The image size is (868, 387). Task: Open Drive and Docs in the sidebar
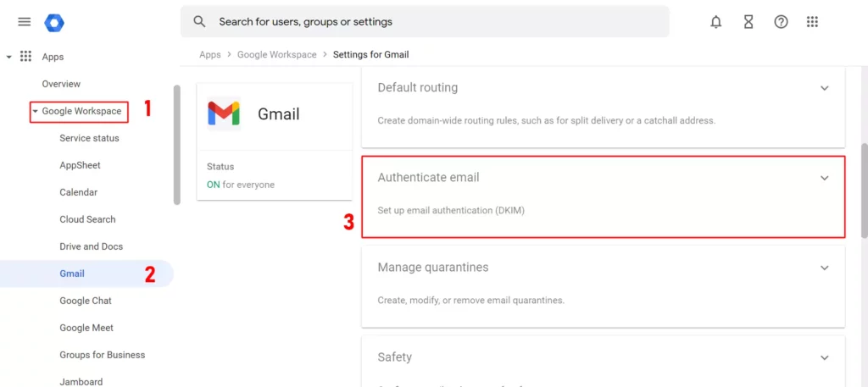[x=92, y=246]
